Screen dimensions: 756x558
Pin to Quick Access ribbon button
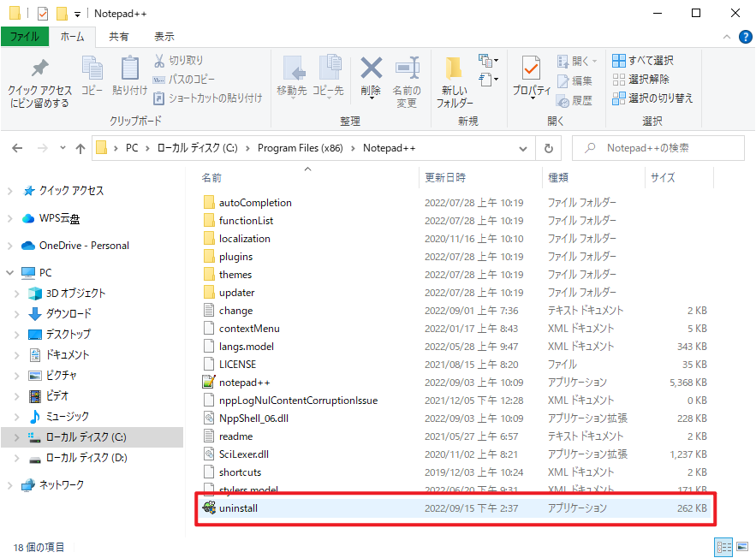(39, 83)
